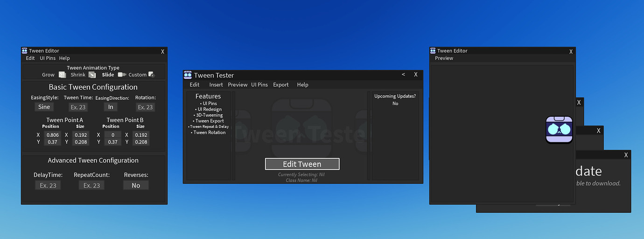Edit Tween Point A position X value
This screenshot has width=644, height=239.
53,135
